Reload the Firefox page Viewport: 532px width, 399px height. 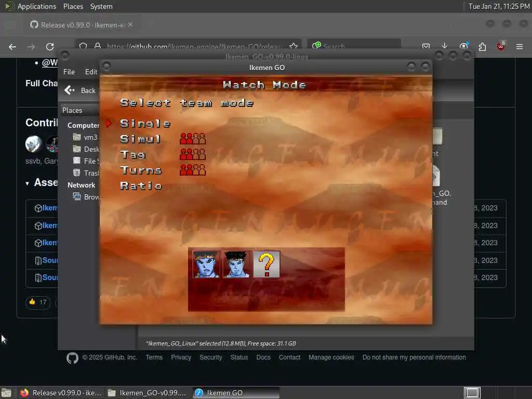tap(50, 47)
